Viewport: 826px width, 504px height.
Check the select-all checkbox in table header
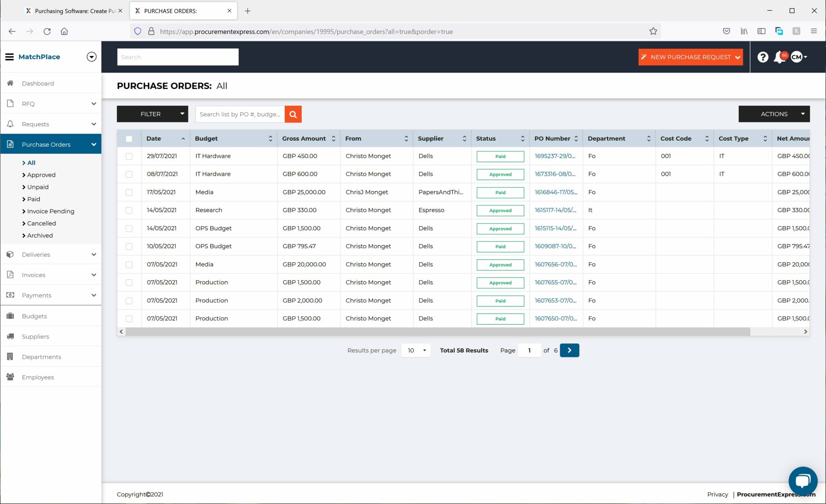click(129, 138)
